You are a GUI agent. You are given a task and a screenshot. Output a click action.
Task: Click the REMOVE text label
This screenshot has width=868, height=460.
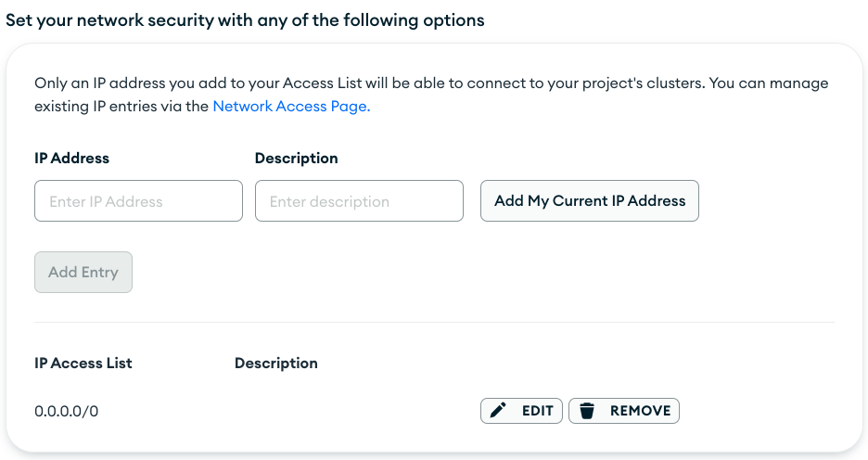[x=640, y=411]
